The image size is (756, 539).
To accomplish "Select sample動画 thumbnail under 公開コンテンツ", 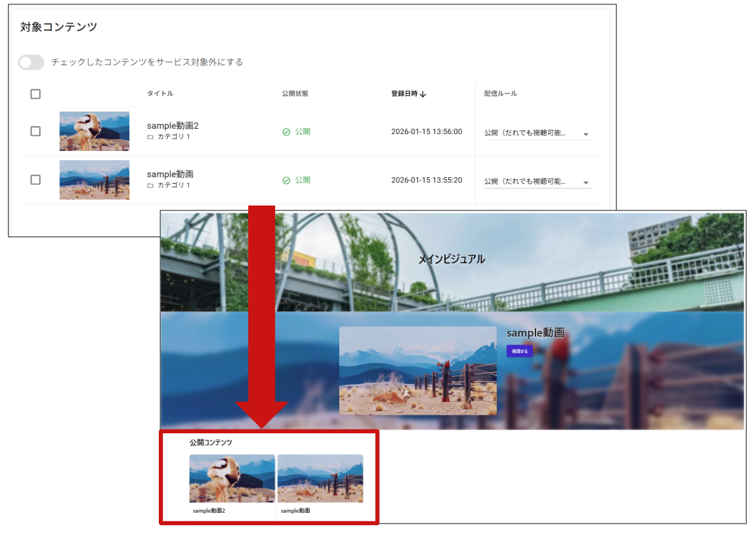I will click(320, 479).
